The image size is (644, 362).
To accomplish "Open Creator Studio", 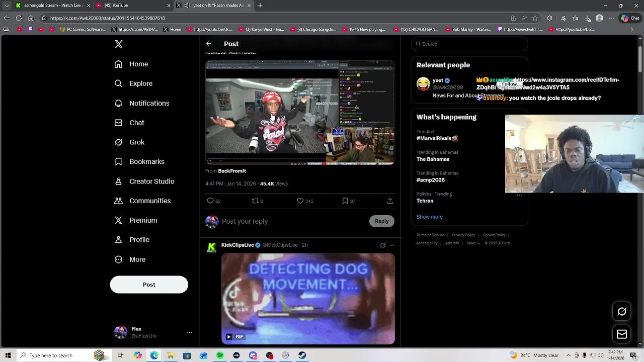I will click(144, 182).
